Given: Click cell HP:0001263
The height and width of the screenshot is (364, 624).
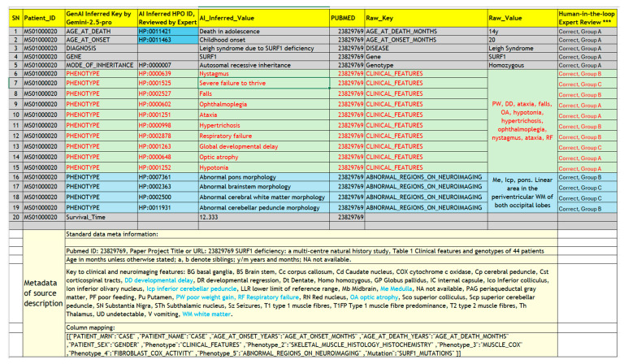Looking at the screenshot, I should coord(167,146).
